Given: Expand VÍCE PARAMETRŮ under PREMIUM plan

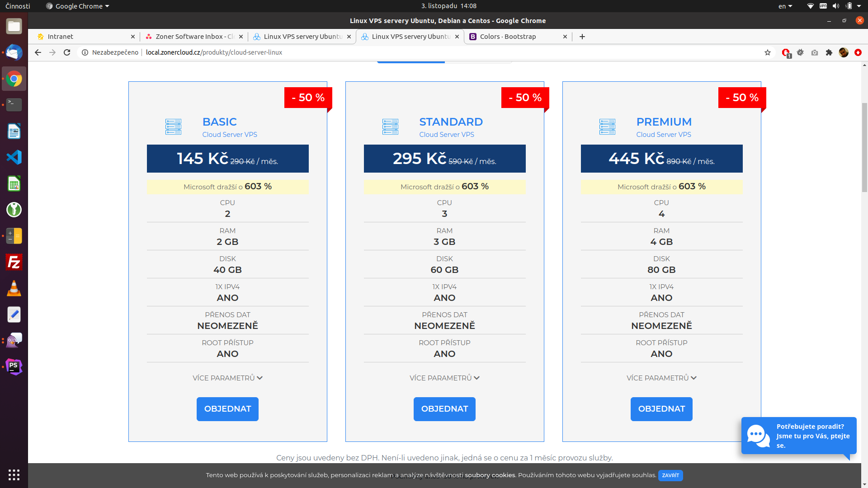Looking at the screenshot, I should (x=661, y=378).
